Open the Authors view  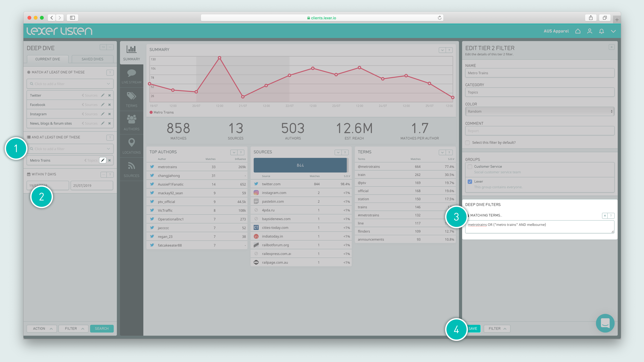[131, 123]
